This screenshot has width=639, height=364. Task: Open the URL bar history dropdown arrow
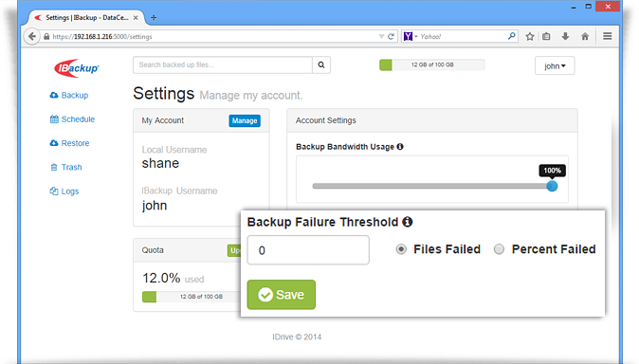381,36
